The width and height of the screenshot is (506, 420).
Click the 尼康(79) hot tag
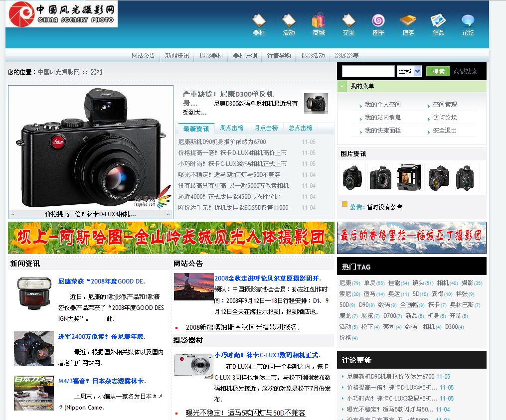349,283
